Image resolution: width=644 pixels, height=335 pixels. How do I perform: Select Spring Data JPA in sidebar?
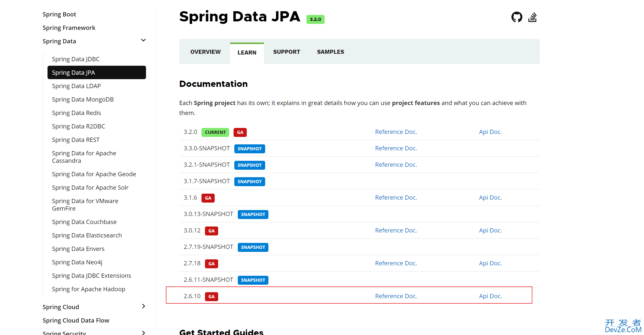97,73
